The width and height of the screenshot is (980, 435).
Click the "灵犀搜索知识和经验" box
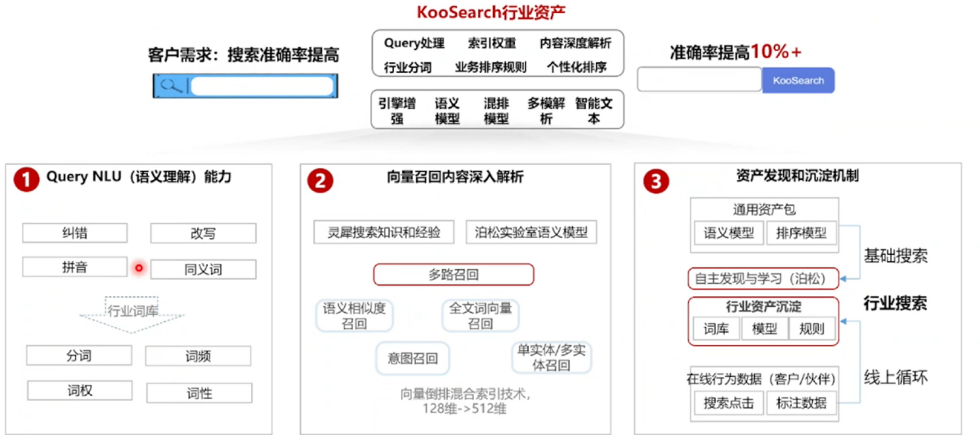point(384,232)
